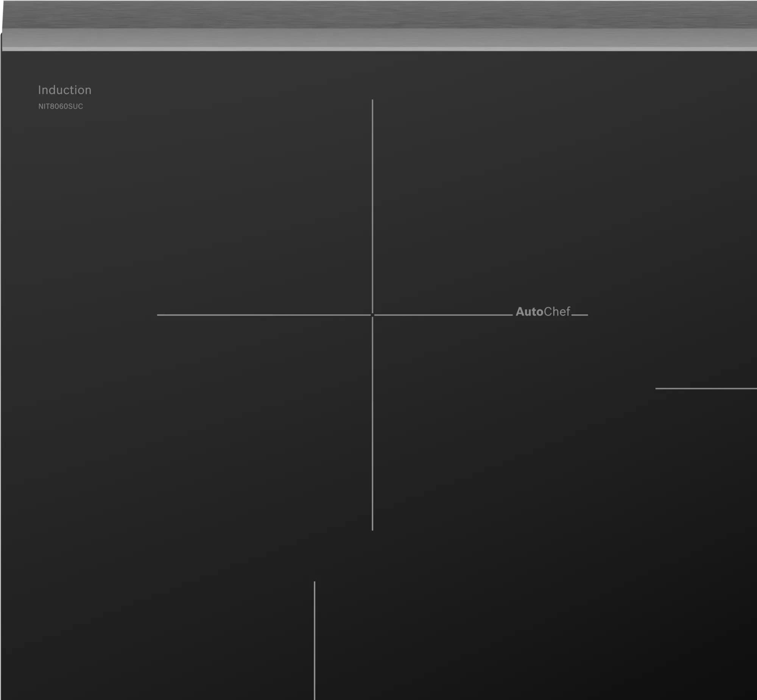Tap the center crosshair intersection point

pyautogui.click(x=372, y=315)
